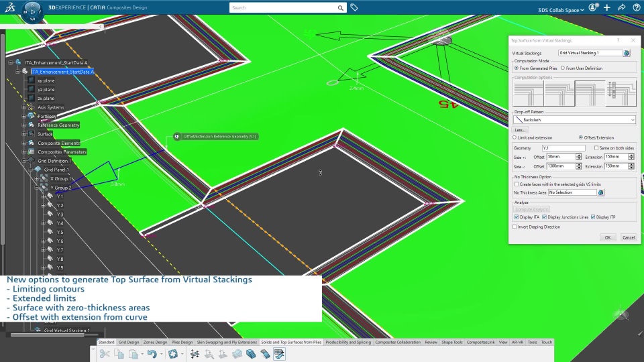This screenshot has width=644, height=362.
Task: Enable Invert Draping Direction checkbox
Action: pos(515,227)
